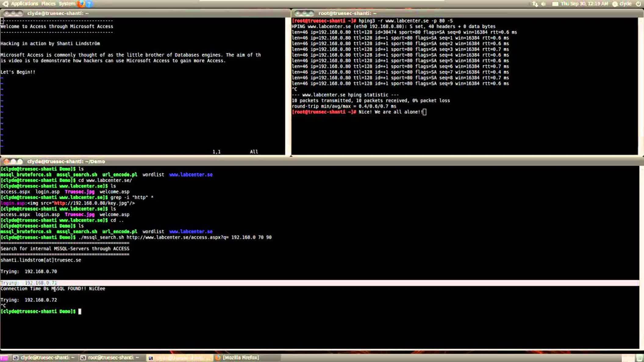Click the vim cursor position '1,1' indicator

[x=216, y=152]
